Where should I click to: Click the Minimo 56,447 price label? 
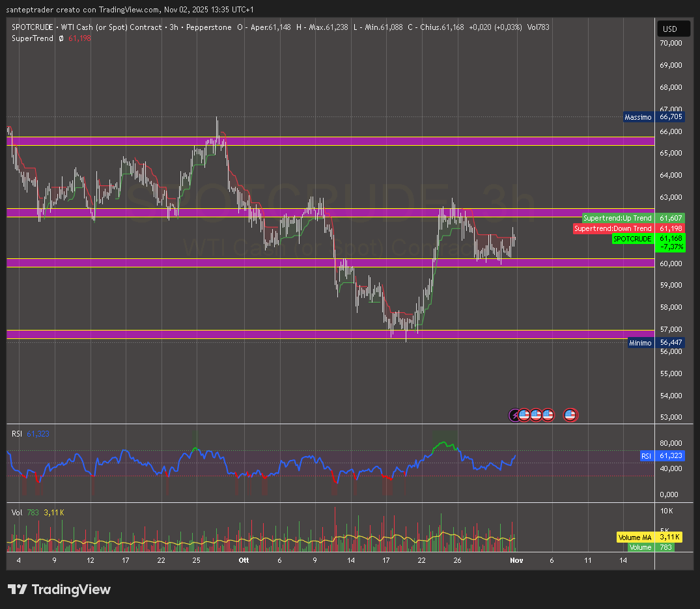[x=655, y=342]
